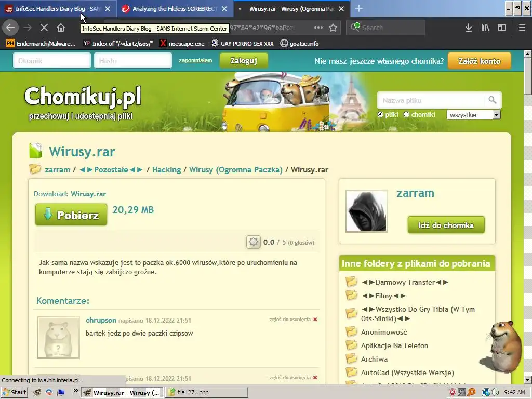Open the Firefox hamburger menu
Screen dimensions: 532x399
point(522,28)
